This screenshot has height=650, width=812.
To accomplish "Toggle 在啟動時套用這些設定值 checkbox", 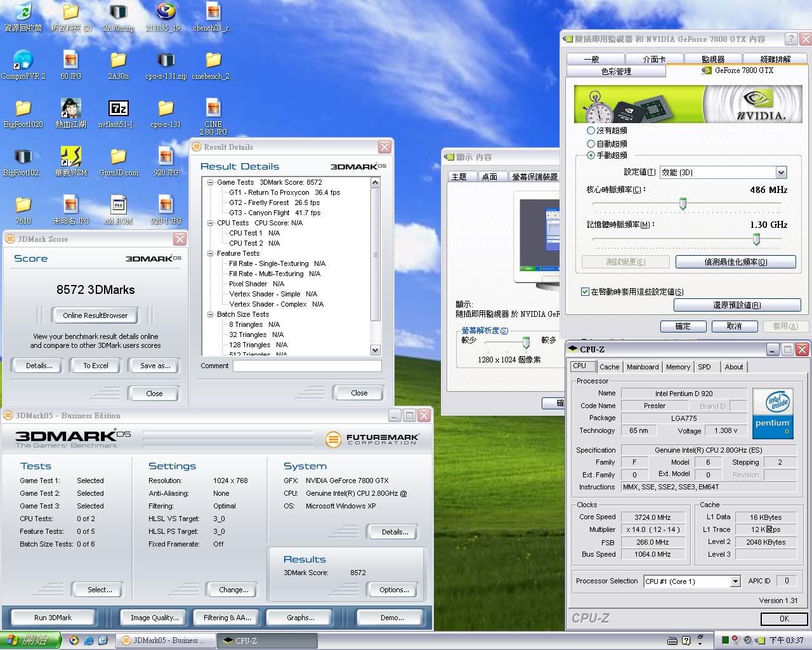I will (585, 291).
